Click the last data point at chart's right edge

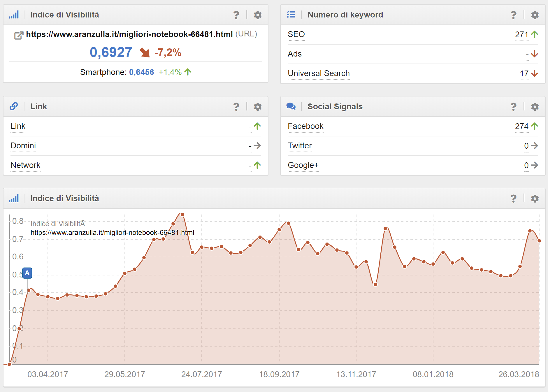coord(539,241)
